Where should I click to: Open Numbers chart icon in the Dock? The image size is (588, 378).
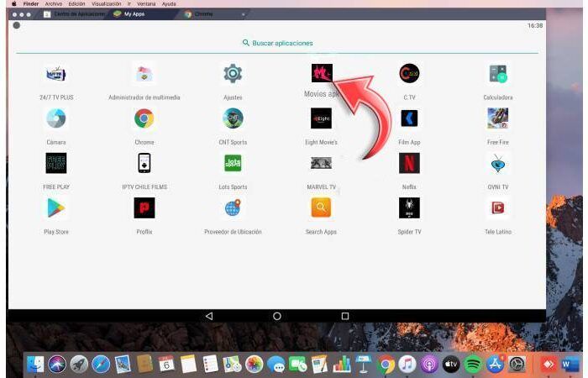pos(342,364)
